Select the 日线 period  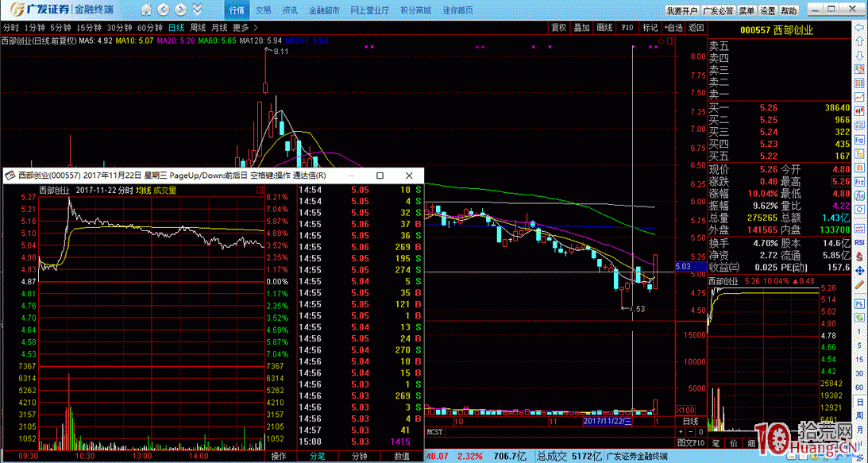(x=176, y=27)
